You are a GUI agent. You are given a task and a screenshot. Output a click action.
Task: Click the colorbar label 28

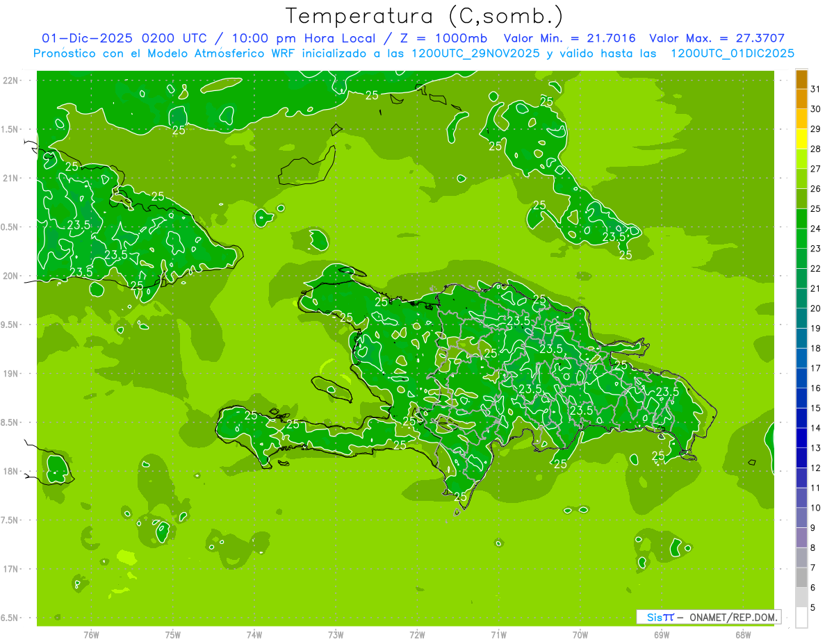[x=816, y=149]
